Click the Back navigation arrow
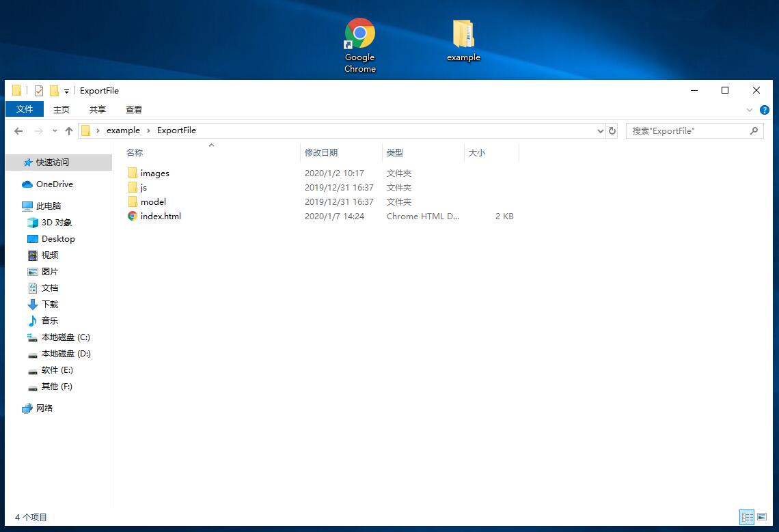 coord(18,131)
